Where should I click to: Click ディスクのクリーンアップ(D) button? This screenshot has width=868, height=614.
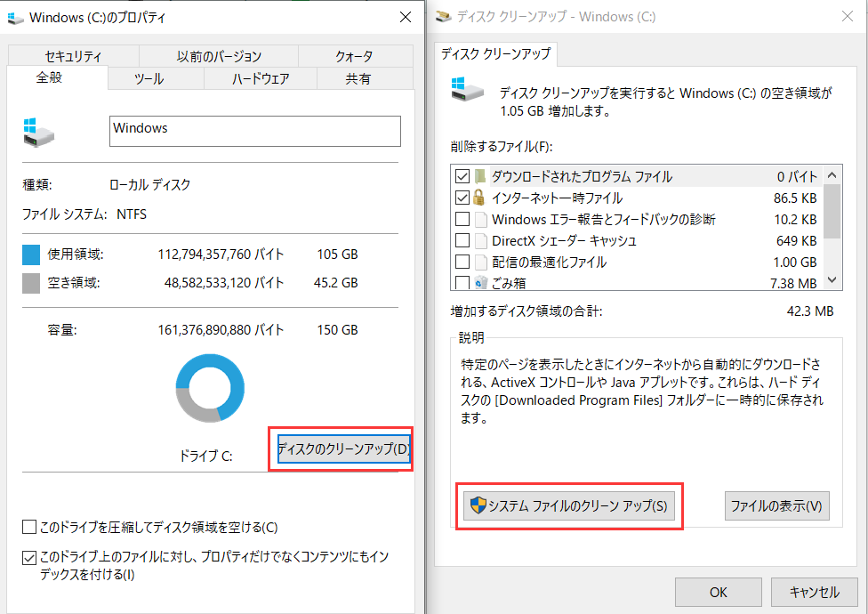(x=343, y=449)
